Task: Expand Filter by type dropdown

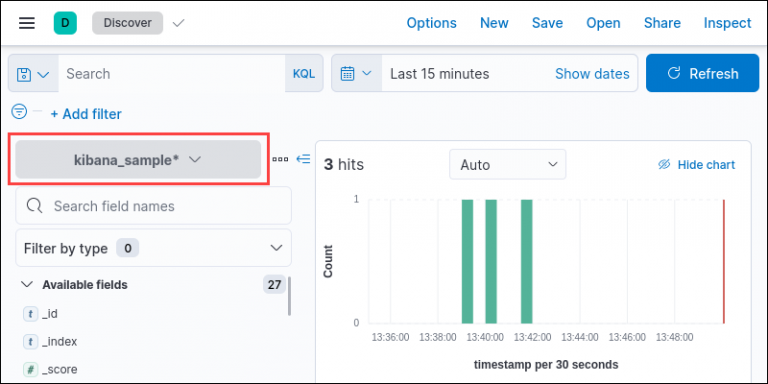Action: pos(153,248)
